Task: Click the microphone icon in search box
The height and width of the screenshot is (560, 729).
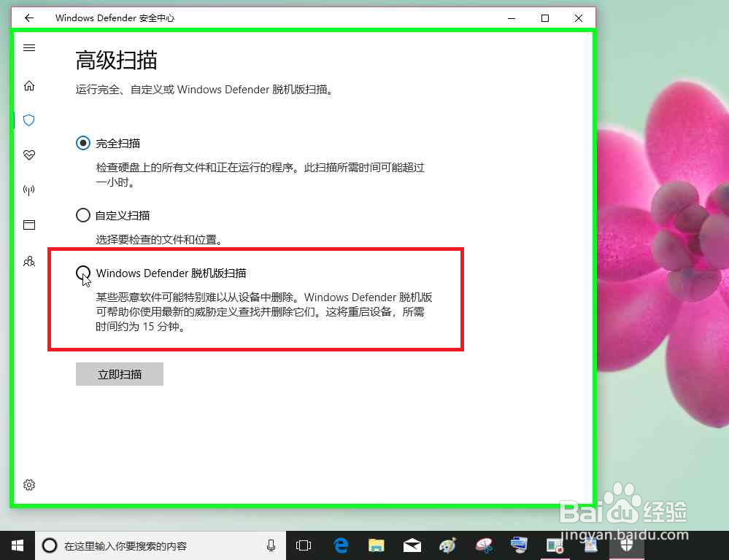Action: (271, 545)
